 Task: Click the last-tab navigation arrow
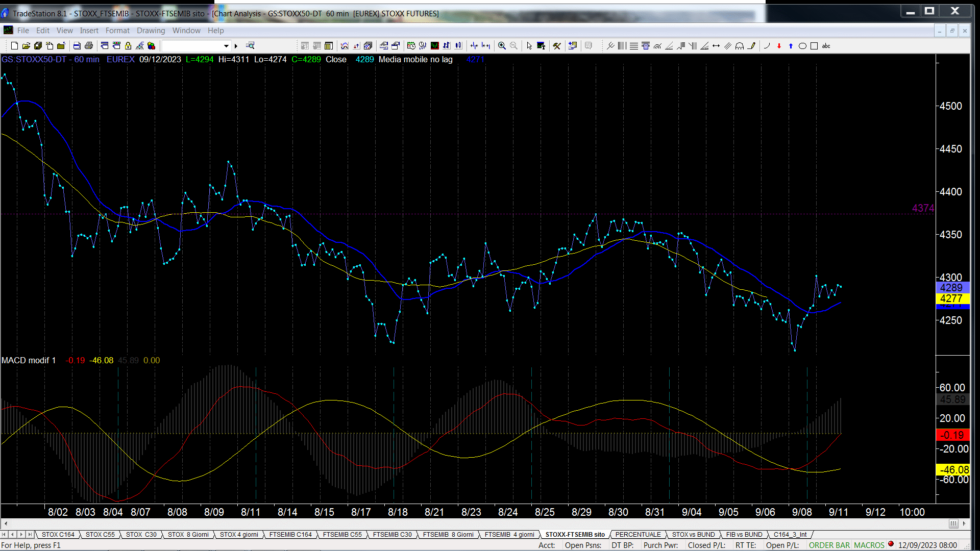(30, 535)
